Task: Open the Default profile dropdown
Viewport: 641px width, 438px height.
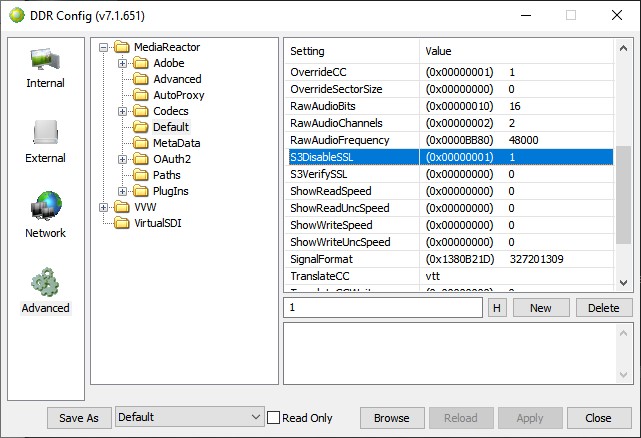Action: (x=190, y=417)
